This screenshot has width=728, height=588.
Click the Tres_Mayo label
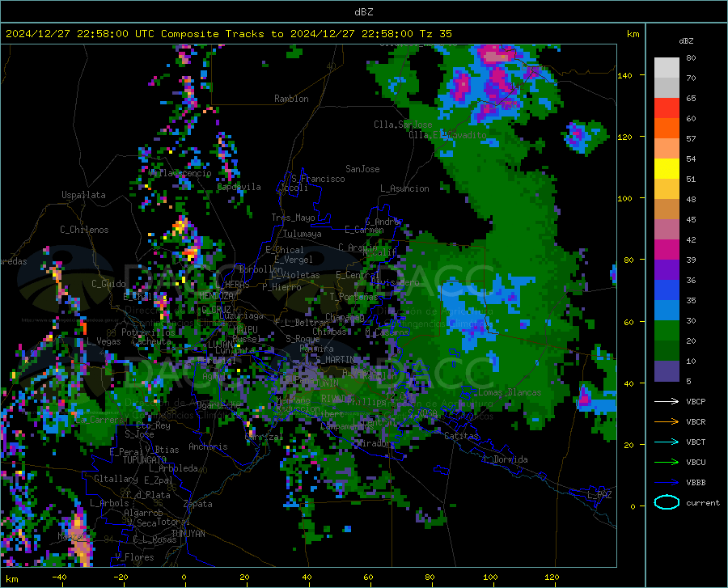(293, 218)
